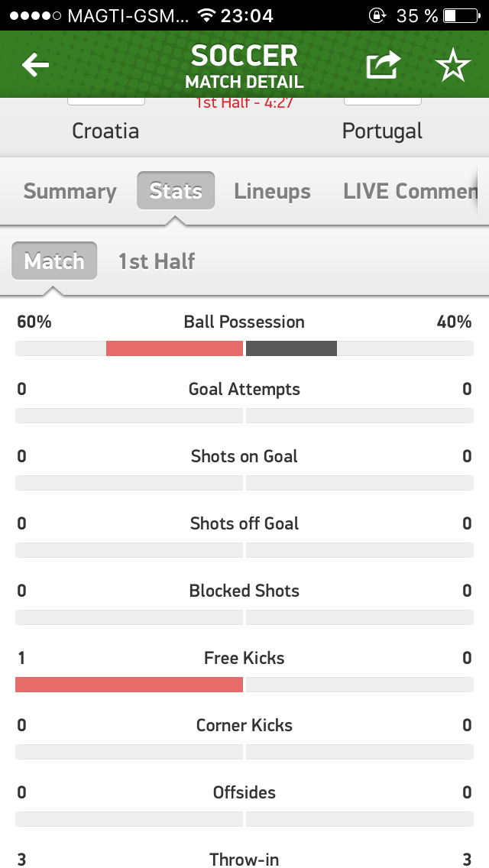The image size is (489, 868).
Task: Tap the Goal Attempts stat label
Action: (244, 389)
